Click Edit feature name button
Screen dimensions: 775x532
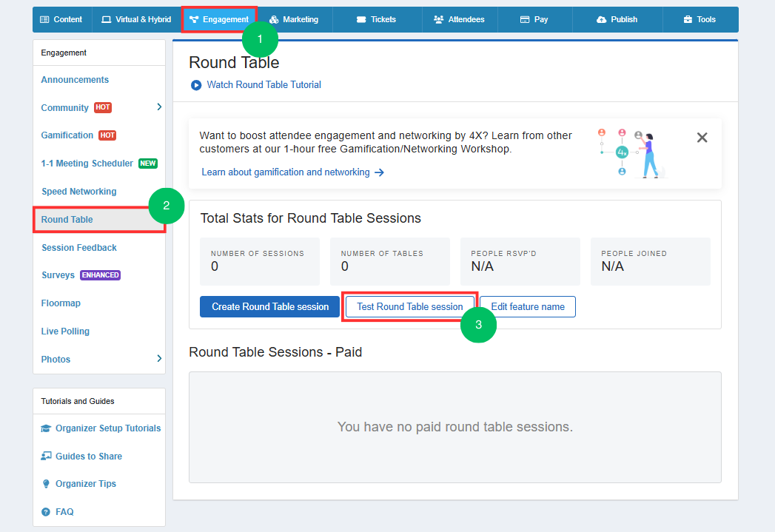(x=527, y=307)
